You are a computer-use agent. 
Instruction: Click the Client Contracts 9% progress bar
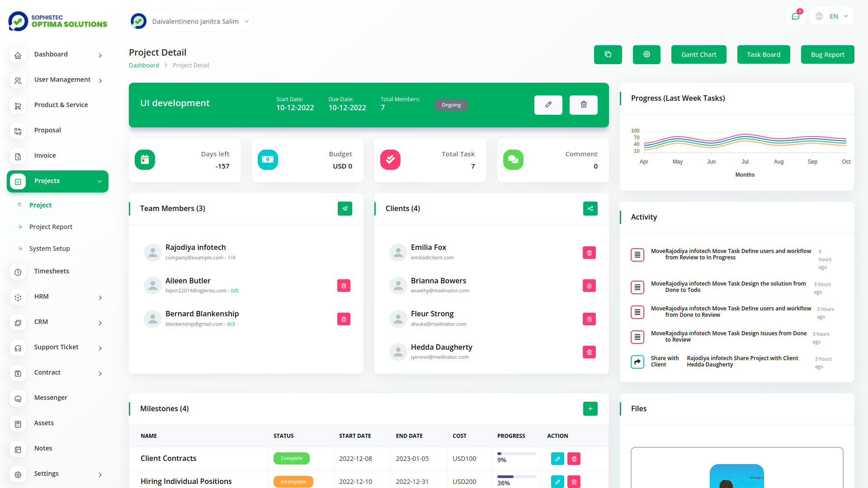click(516, 454)
